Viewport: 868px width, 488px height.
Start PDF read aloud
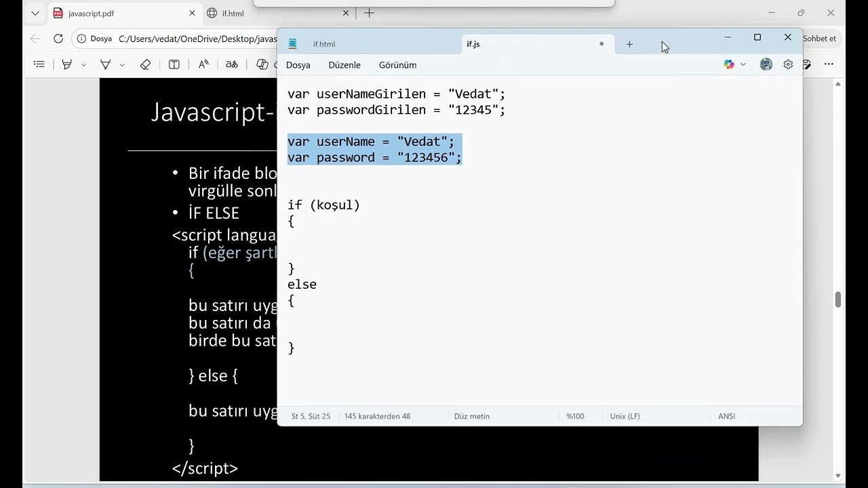click(x=203, y=64)
